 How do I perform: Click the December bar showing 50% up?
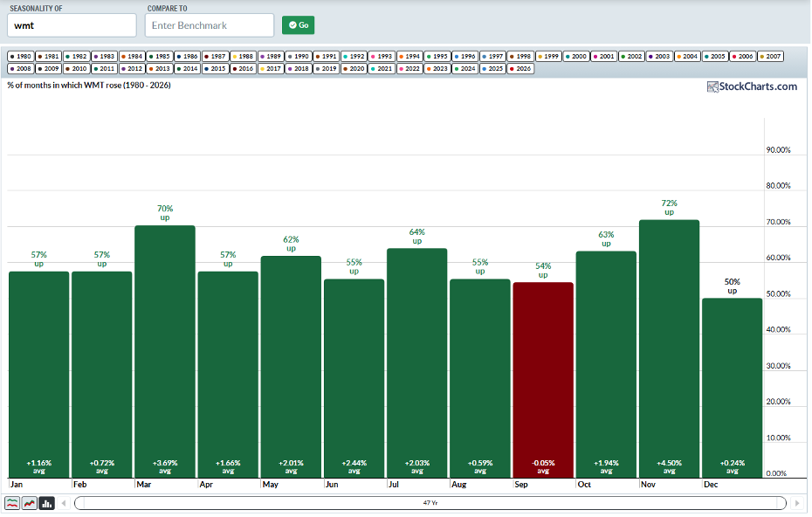(x=733, y=388)
